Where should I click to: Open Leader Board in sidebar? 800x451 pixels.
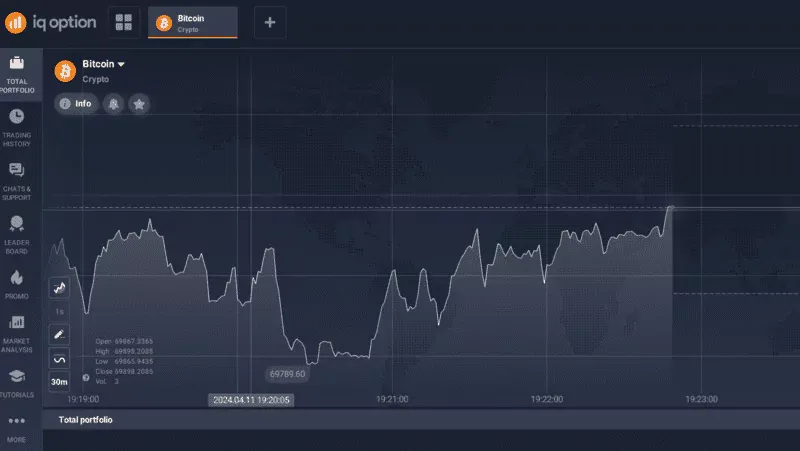[17, 235]
